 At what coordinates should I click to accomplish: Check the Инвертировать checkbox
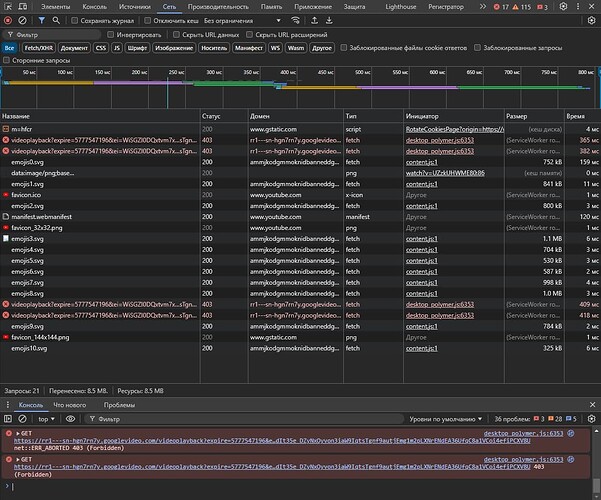pos(110,35)
